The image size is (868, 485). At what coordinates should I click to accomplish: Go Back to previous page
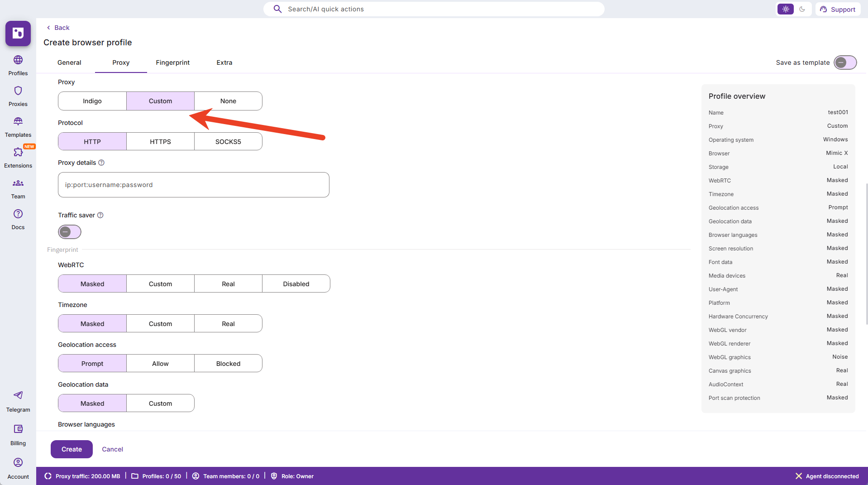pyautogui.click(x=58, y=28)
